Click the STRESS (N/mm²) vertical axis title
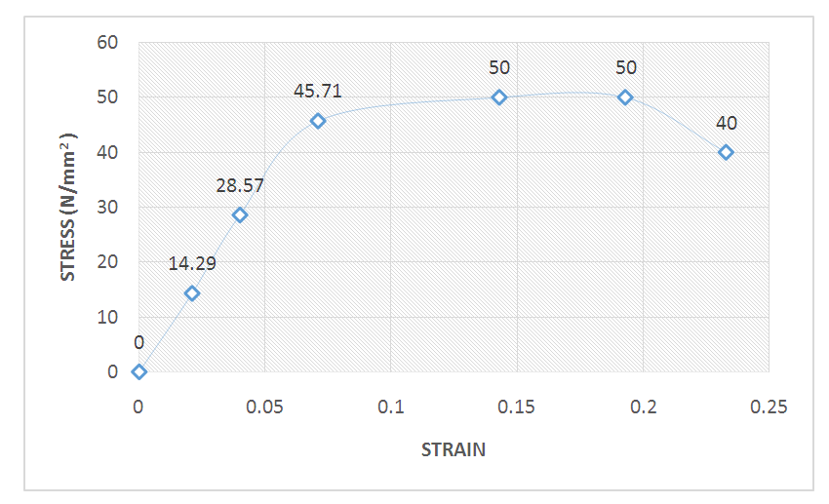The height and width of the screenshot is (504, 829). [x=68, y=207]
